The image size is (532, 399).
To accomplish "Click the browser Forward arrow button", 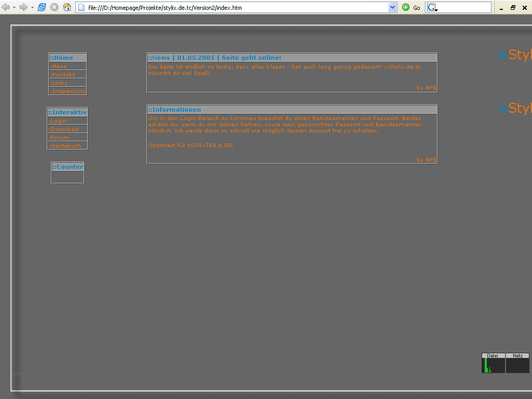I will pyautogui.click(x=23, y=7).
